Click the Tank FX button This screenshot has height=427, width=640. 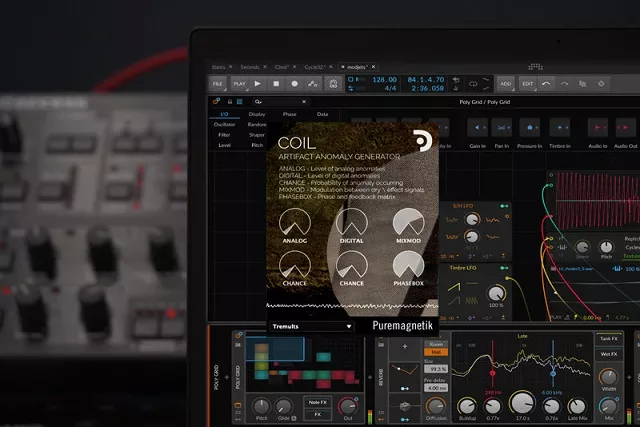[607, 338]
